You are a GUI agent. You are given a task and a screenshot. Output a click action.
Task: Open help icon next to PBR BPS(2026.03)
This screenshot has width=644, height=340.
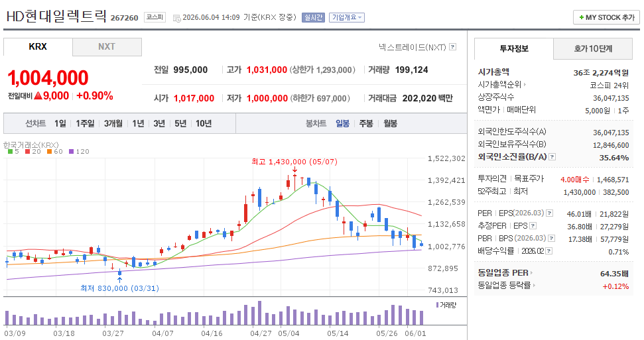[x=552, y=238]
